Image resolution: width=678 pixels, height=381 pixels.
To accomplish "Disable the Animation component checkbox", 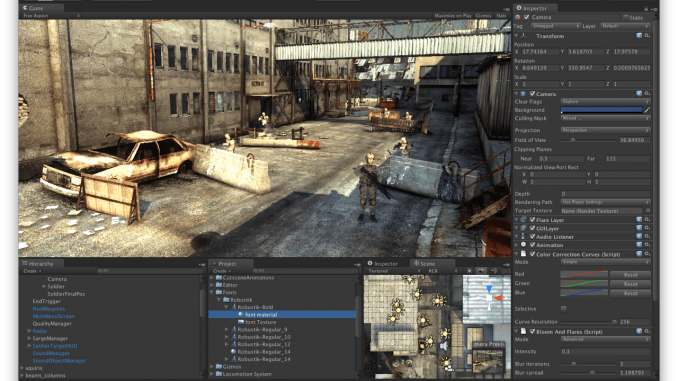I will (x=532, y=245).
